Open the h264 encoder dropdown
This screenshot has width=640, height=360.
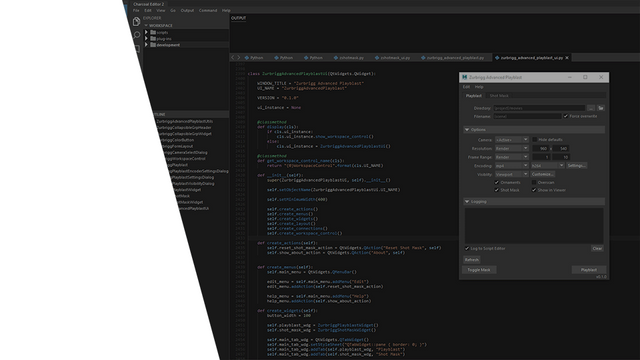click(x=547, y=166)
